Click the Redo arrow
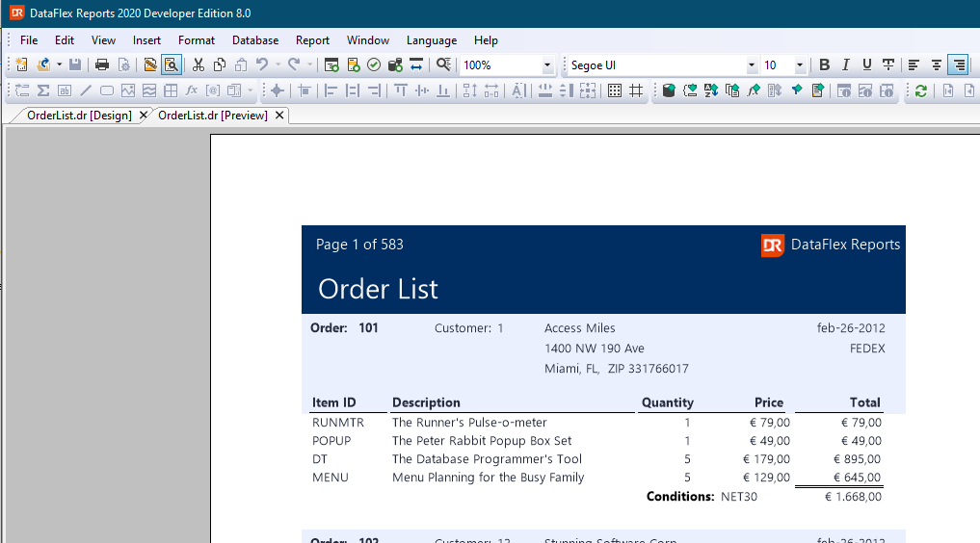Image resolution: width=980 pixels, height=543 pixels. (294, 65)
